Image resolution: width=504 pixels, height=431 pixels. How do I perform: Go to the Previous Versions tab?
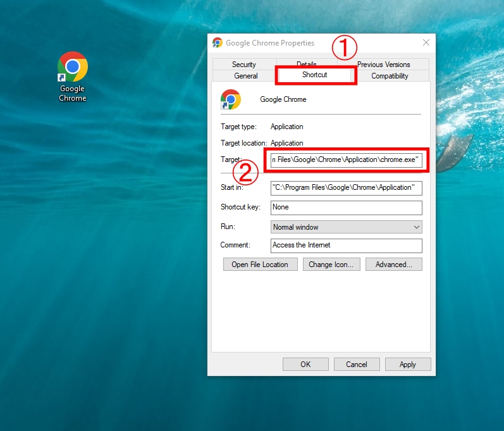pos(383,65)
